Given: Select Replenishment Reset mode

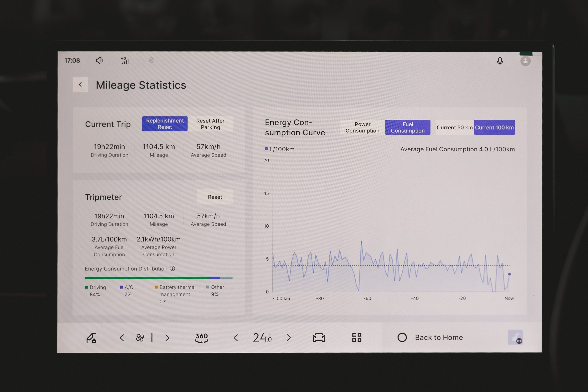Looking at the screenshot, I should click(x=165, y=124).
